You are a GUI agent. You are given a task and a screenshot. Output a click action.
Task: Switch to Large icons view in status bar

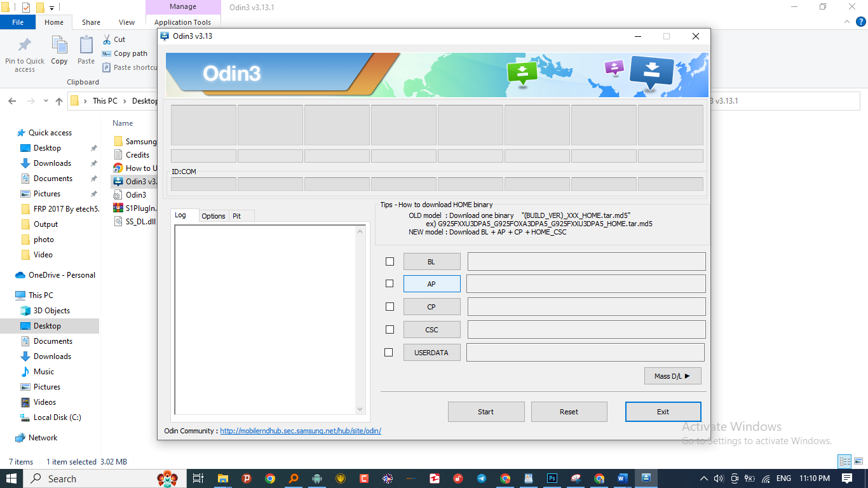858,462
